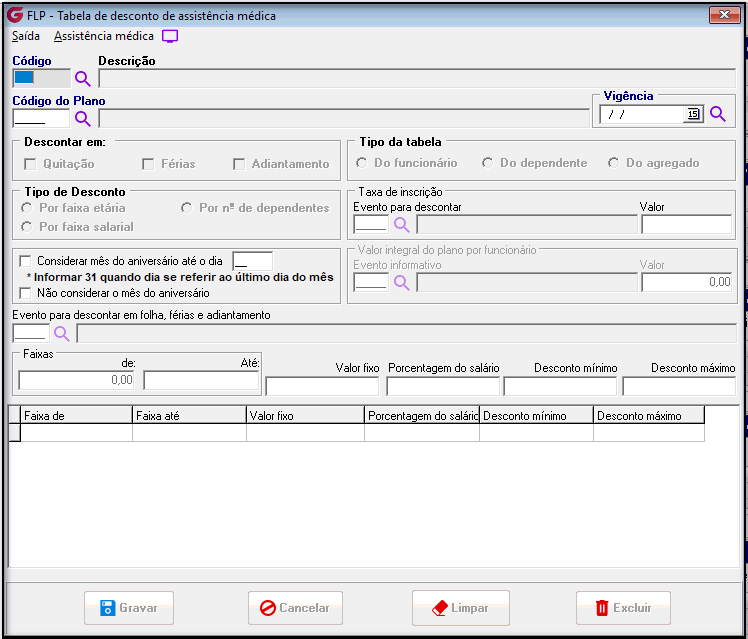Click the Faixas 'de:' field

76,381
